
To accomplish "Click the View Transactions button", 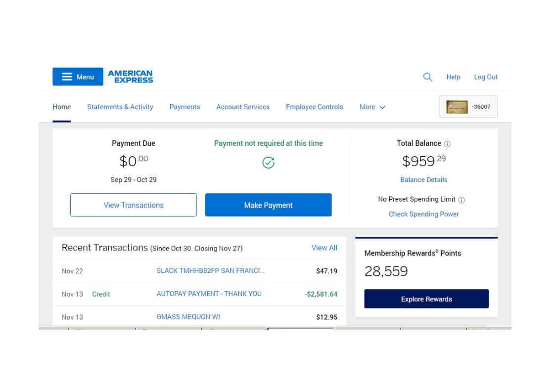I will (x=134, y=205).
